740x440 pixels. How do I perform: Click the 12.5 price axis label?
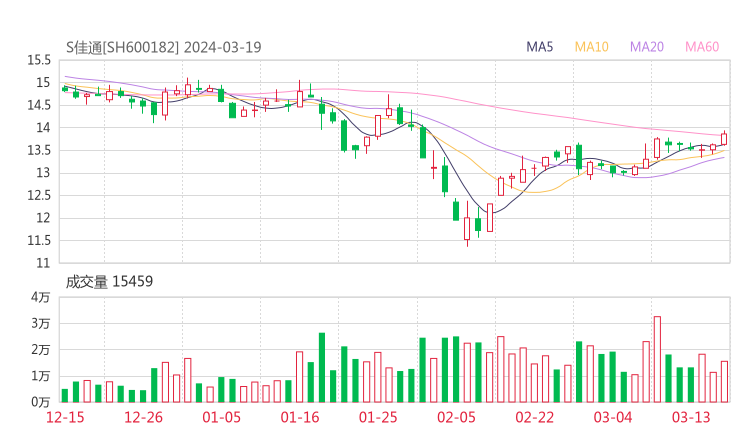(x=39, y=195)
